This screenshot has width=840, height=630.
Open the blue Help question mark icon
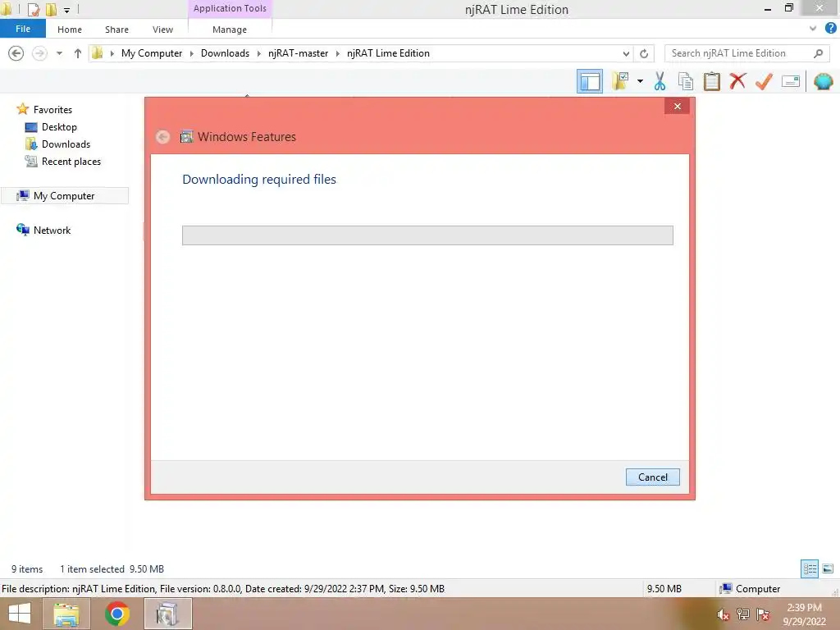(x=831, y=29)
